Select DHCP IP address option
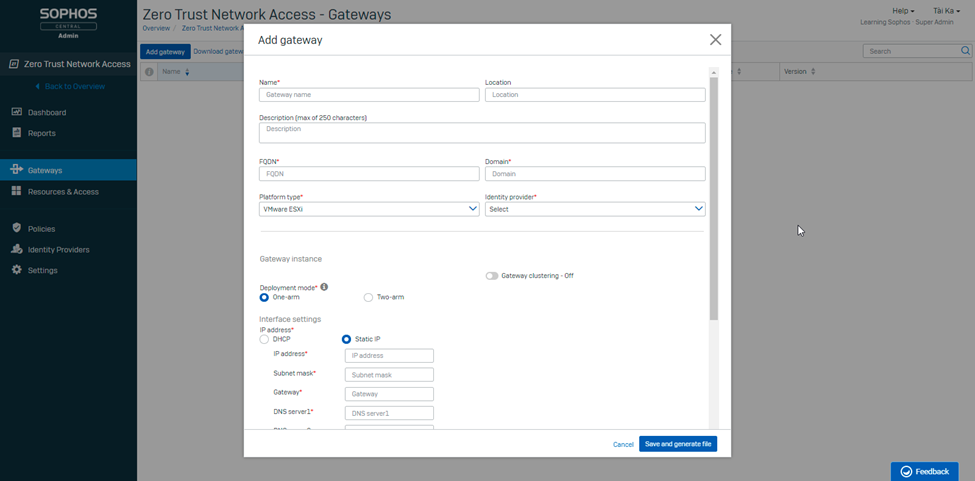 click(264, 339)
